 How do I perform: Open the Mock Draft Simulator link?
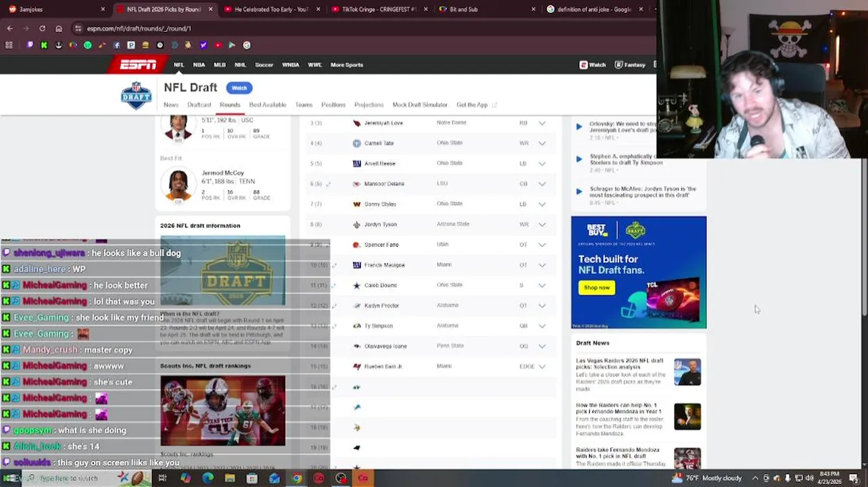(420, 105)
